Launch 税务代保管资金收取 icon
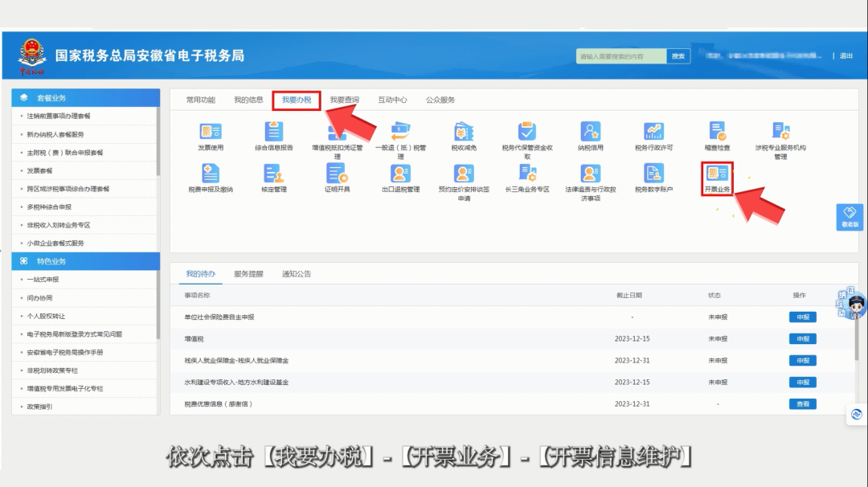Screen dimensions: 868x487 [527, 132]
